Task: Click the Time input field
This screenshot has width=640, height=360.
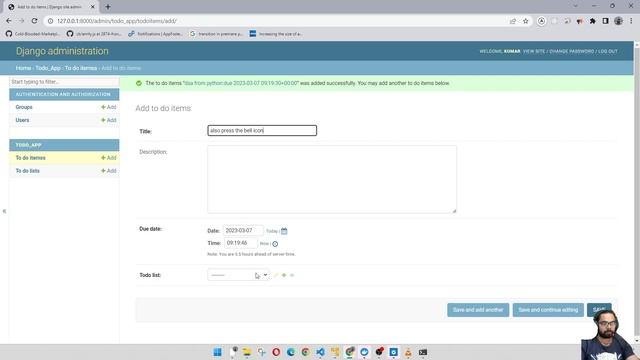Action: (x=241, y=243)
